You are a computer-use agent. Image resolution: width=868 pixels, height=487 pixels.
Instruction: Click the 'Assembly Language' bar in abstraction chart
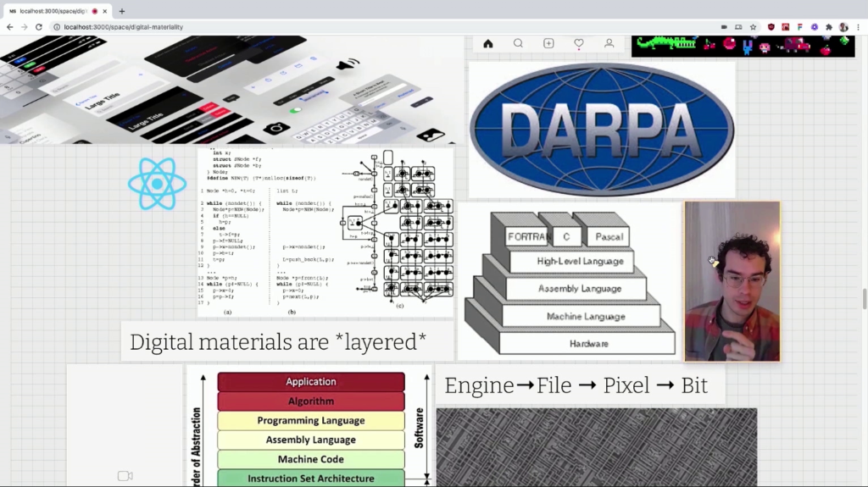311,440
